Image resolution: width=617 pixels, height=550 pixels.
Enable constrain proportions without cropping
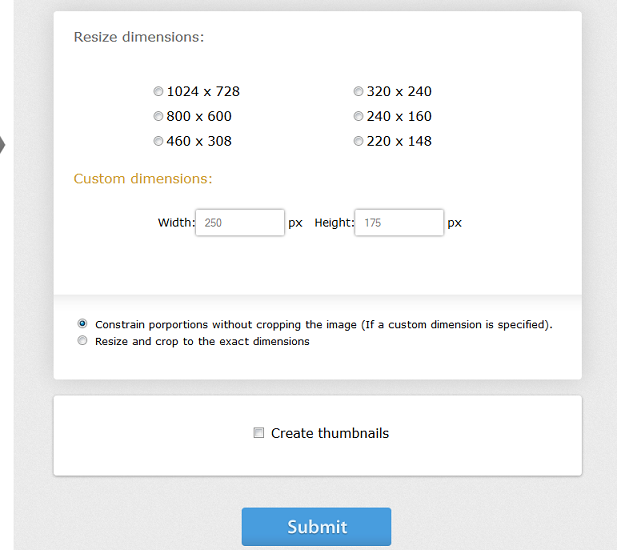click(82, 324)
